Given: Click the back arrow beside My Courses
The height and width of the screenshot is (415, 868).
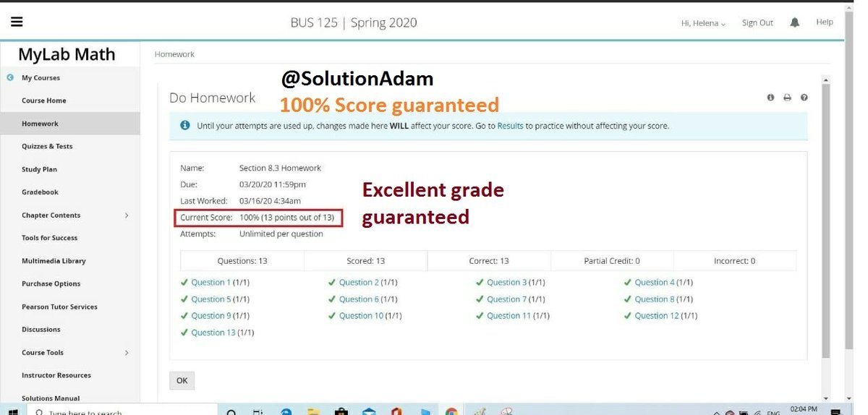Looking at the screenshot, I should (10, 77).
